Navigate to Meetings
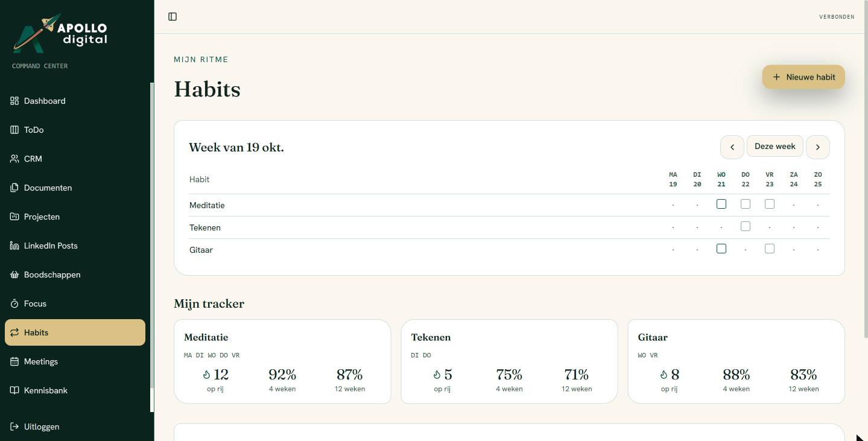This screenshot has height=441, width=868. click(x=75, y=361)
